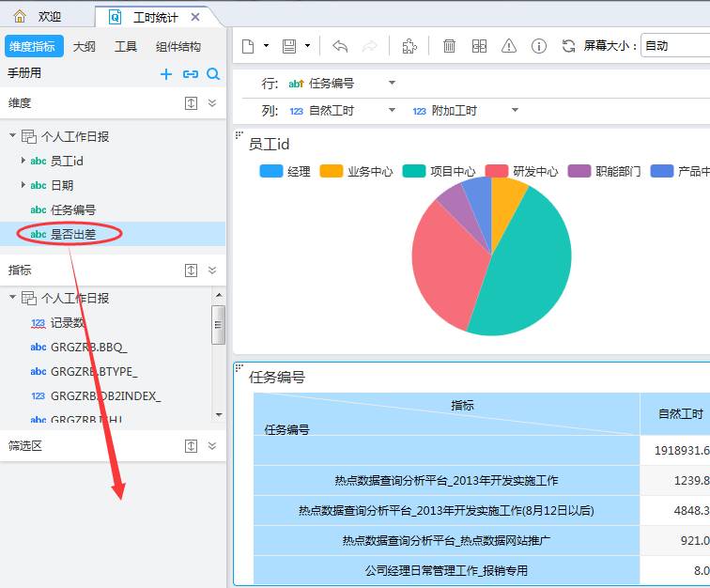
Task: Click the 自然工时 column header
Action: [675, 413]
